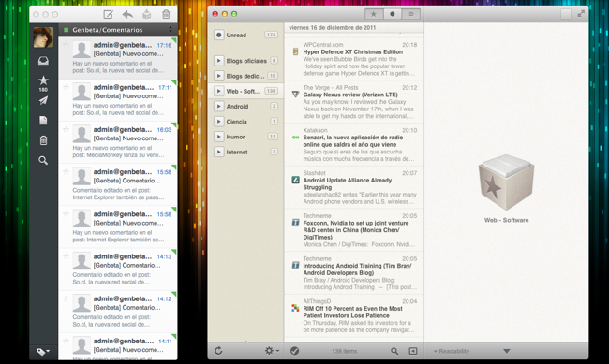Viewport: 609px width, 364px height.
Task: Open Reeder bottom bar triangle menu
Action: point(507,351)
